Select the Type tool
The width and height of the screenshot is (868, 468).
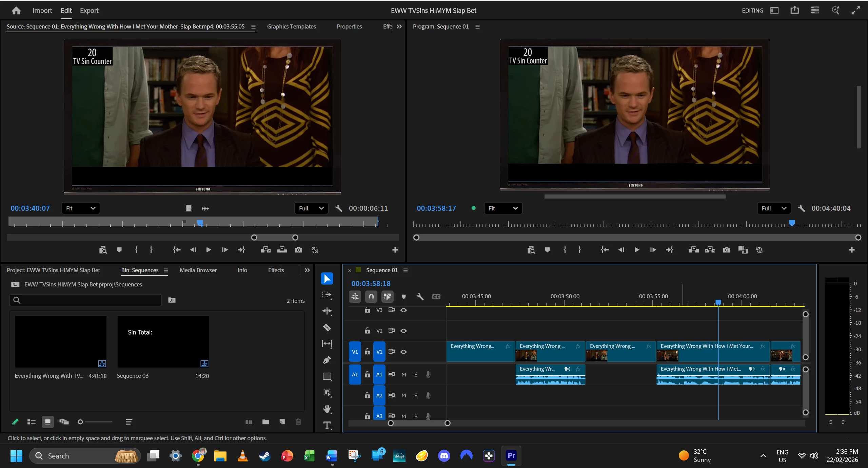coord(327,425)
